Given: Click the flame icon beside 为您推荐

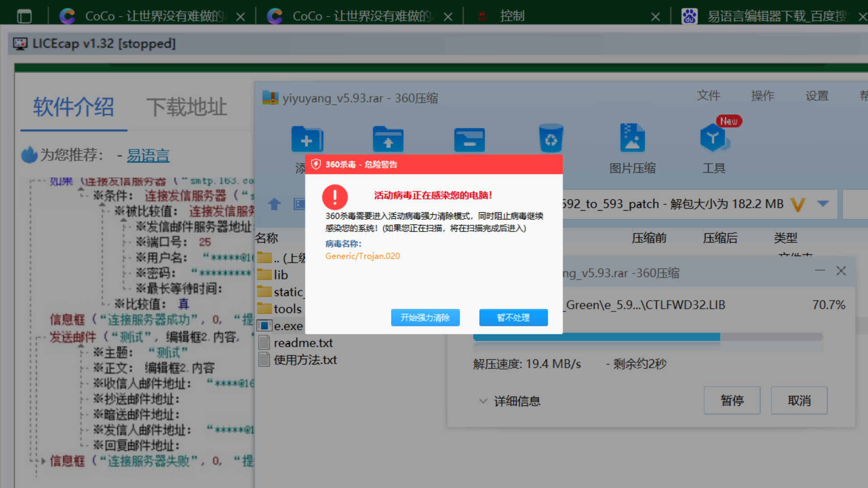Looking at the screenshot, I should [x=29, y=155].
